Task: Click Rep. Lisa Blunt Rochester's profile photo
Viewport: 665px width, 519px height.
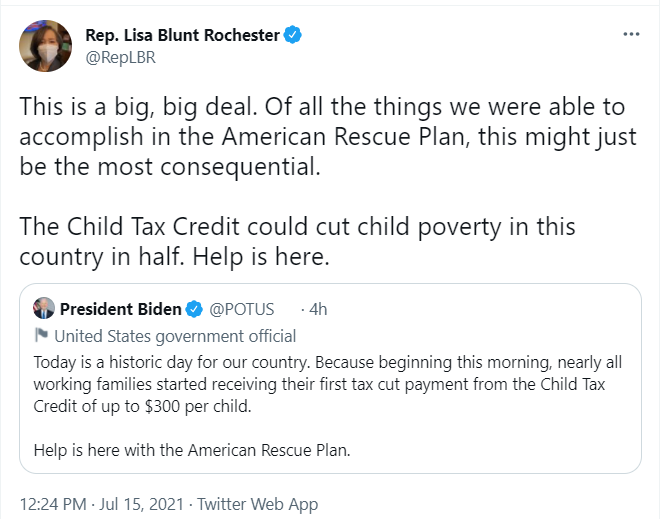Action: pyautogui.click(x=45, y=46)
